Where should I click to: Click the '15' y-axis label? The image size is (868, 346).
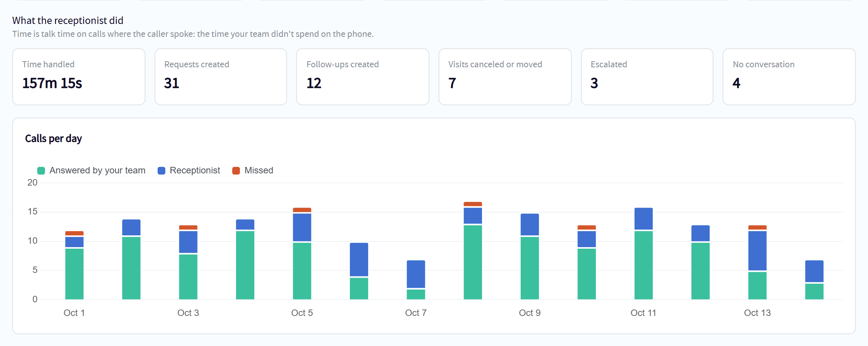[x=32, y=212]
